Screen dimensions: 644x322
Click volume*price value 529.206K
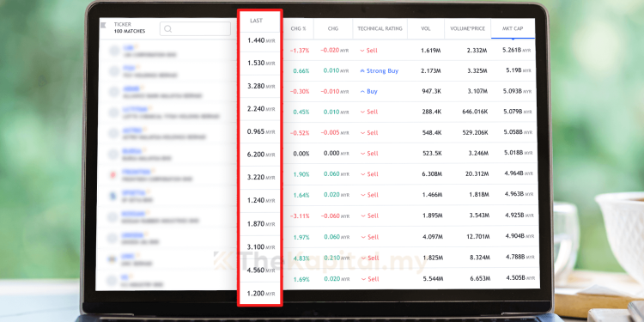pyautogui.click(x=475, y=132)
